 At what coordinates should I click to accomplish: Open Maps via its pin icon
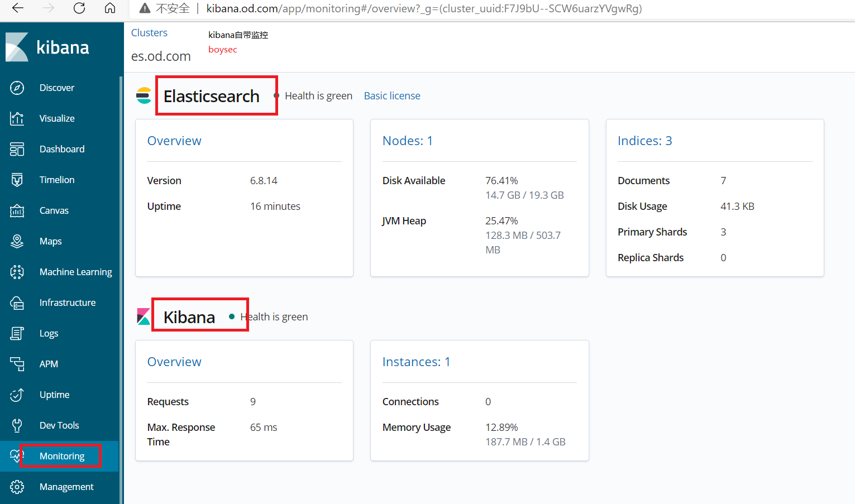pyautogui.click(x=17, y=241)
